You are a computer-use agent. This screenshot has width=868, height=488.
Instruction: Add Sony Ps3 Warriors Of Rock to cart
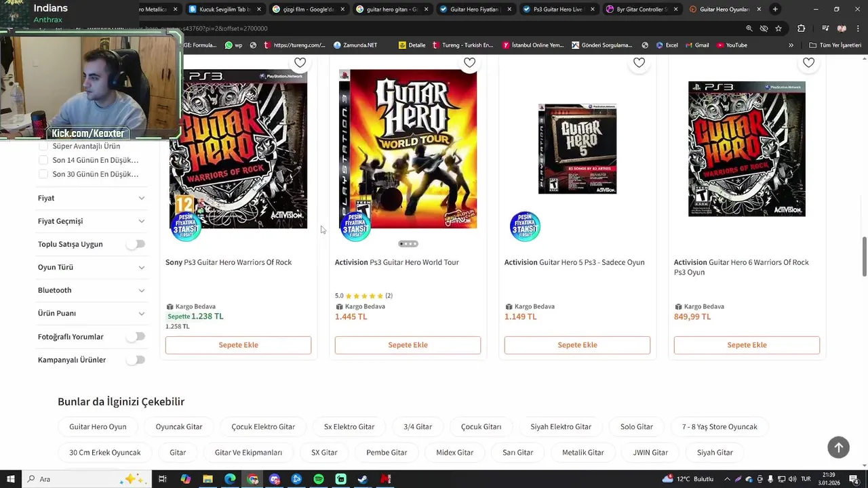pyautogui.click(x=238, y=345)
